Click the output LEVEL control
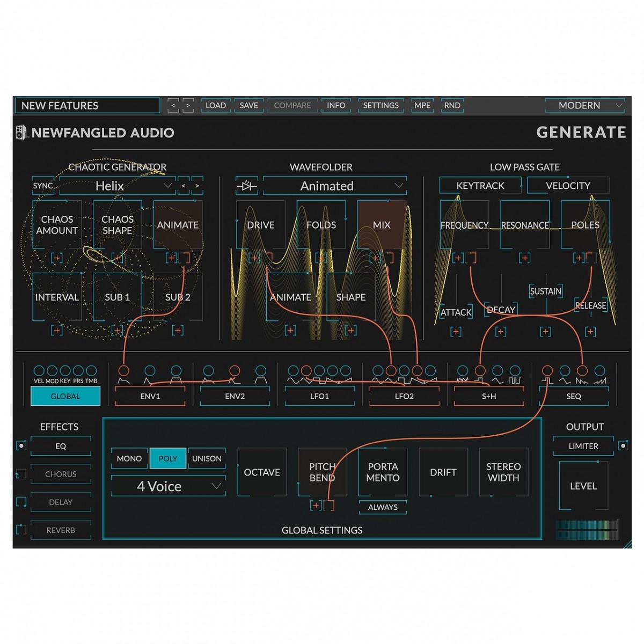Image resolution: width=644 pixels, height=644 pixels. (x=583, y=486)
